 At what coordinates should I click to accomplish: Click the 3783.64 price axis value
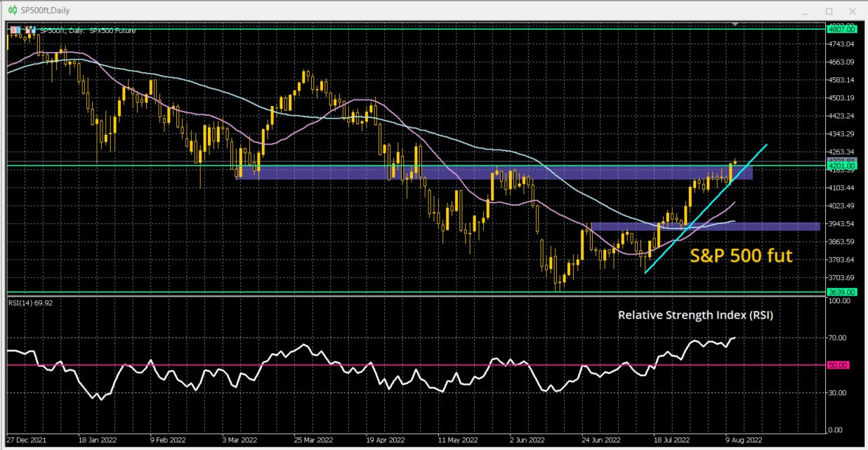click(x=841, y=260)
